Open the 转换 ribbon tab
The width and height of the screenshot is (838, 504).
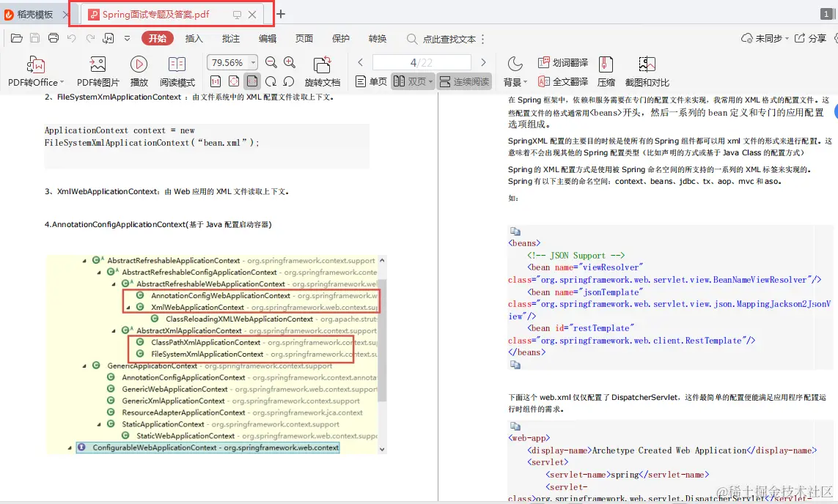(x=378, y=38)
